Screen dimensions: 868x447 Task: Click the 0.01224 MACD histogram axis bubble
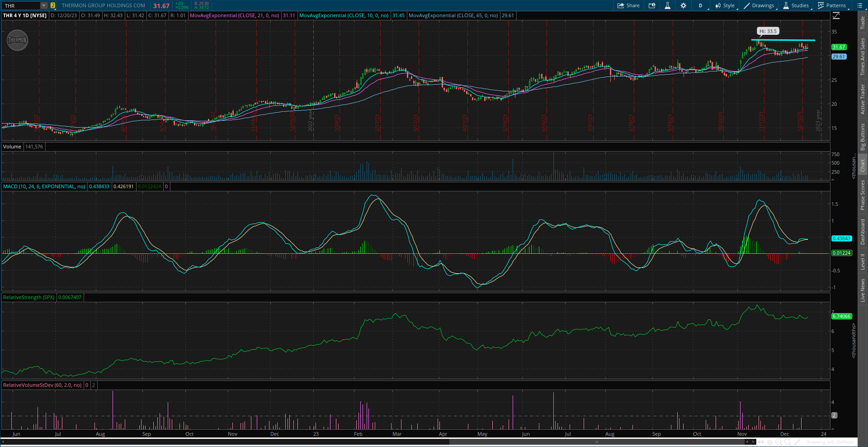click(x=841, y=253)
